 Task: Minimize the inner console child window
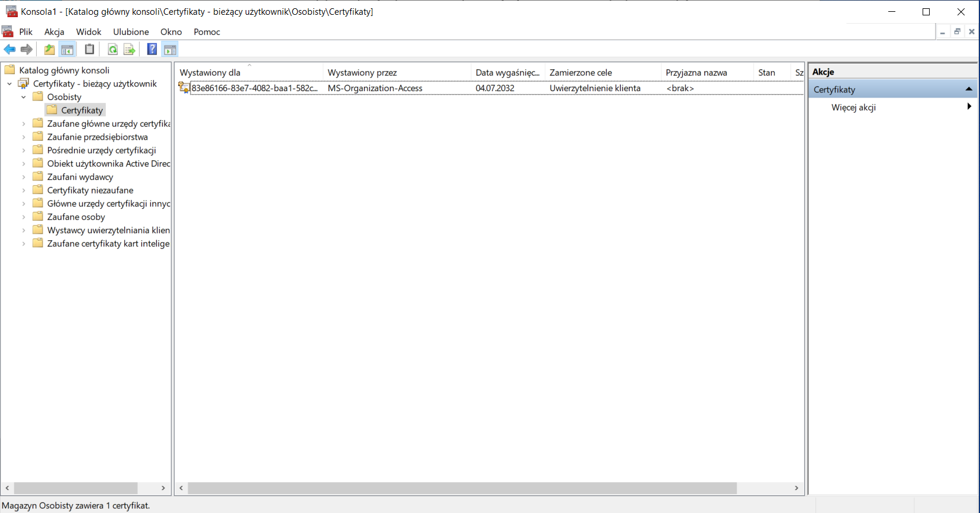pos(943,32)
